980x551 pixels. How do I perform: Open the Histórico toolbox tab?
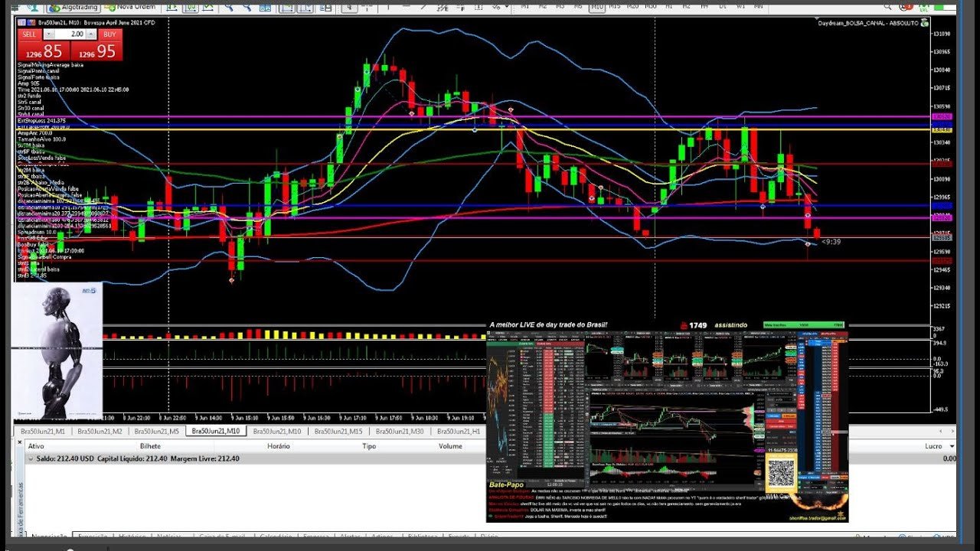(x=131, y=537)
